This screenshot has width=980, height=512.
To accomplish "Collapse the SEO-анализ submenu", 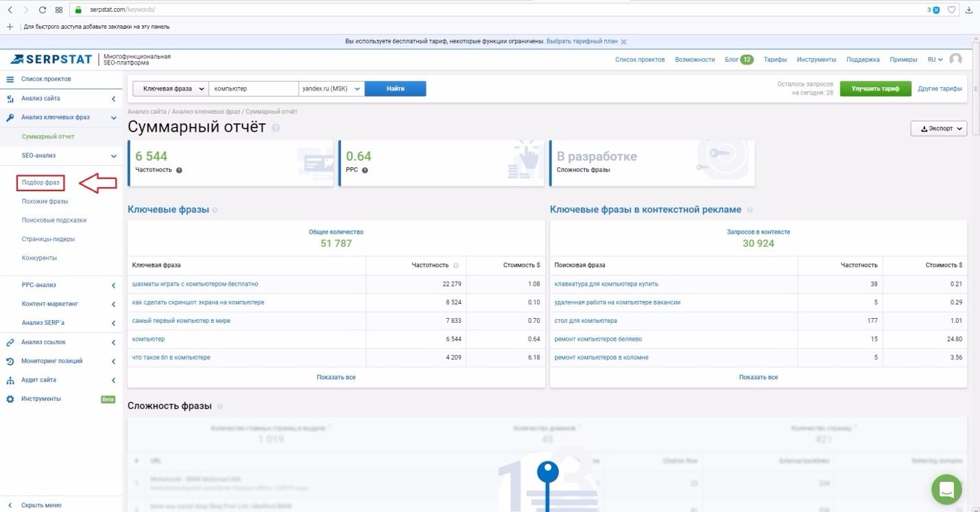I will click(114, 156).
